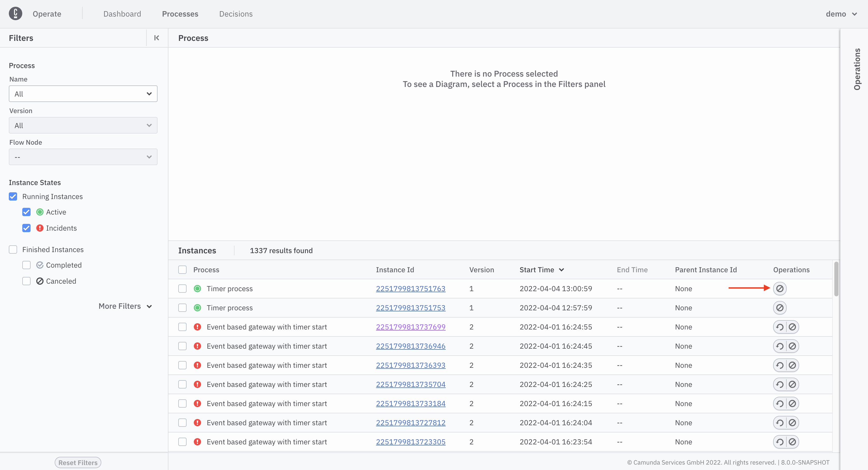This screenshot has width=868, height=470.
Task: Click the Reset Filters button
Action: [x=77, y=462]
